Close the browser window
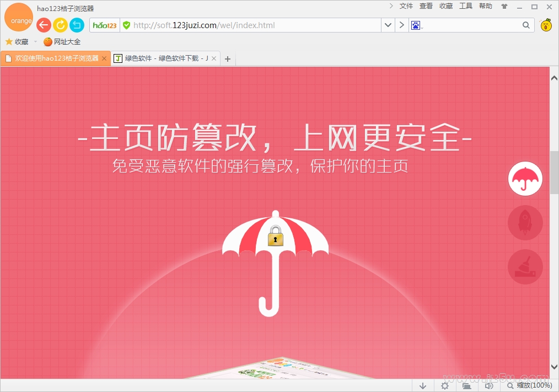559x392 pixels. pyautogui.click(x=550, y=7)
